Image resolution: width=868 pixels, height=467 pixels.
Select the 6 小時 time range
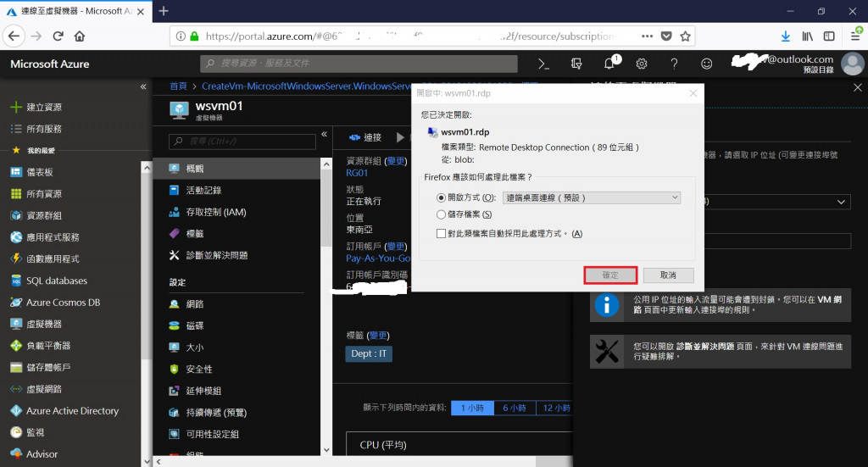[x=515, y=408]
